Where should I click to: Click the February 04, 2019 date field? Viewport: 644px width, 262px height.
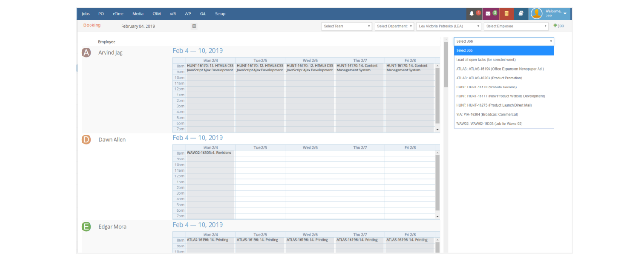tap(138, 26)
